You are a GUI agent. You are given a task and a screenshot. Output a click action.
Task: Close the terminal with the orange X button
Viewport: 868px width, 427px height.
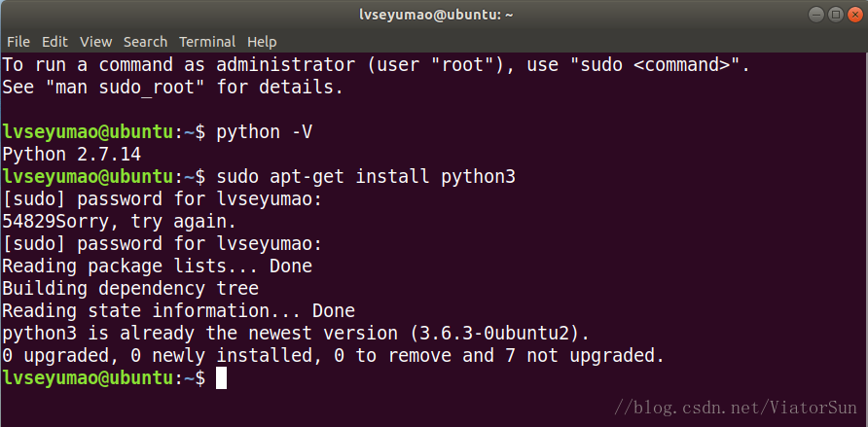(854, 15)
